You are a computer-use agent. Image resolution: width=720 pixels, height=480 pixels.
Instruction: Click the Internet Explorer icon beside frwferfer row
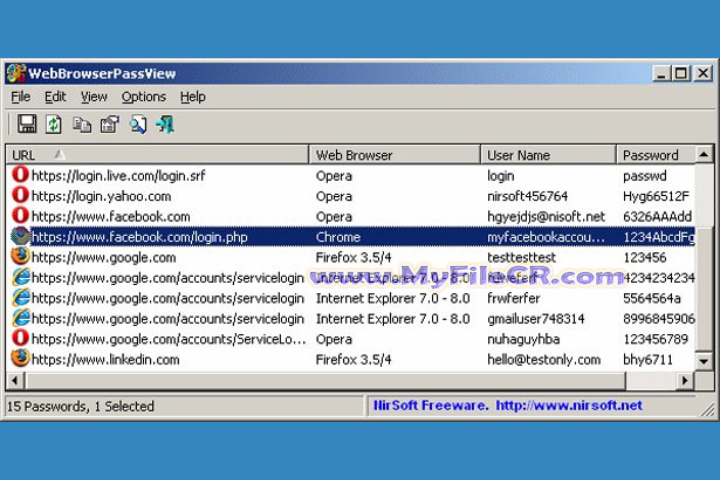[x=21, y=298]
